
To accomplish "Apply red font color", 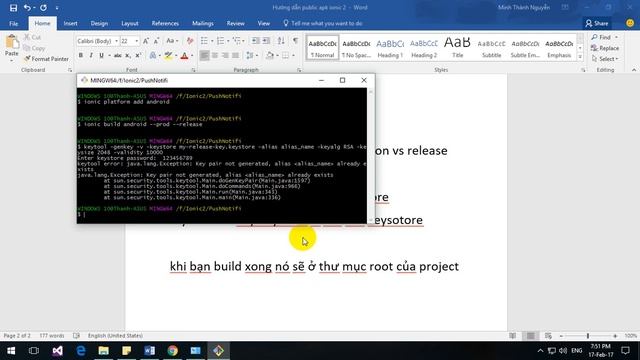I will click(184, 56).
